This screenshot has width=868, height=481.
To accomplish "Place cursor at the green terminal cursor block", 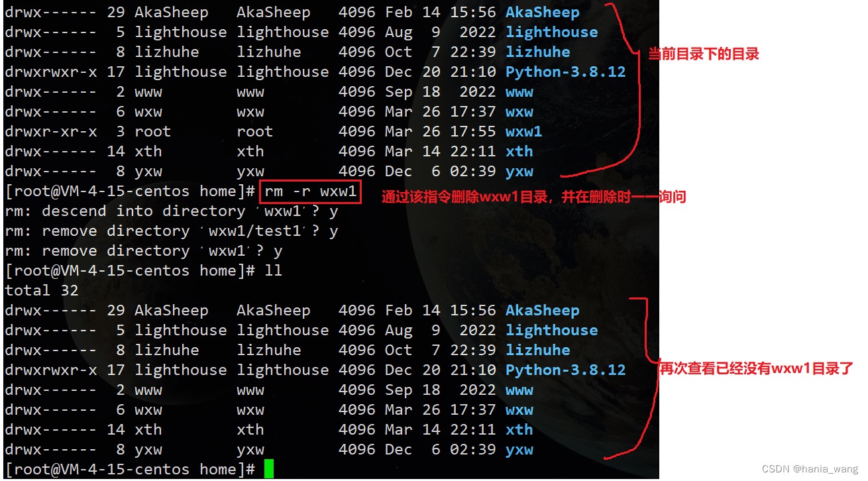I will [268, 469].
